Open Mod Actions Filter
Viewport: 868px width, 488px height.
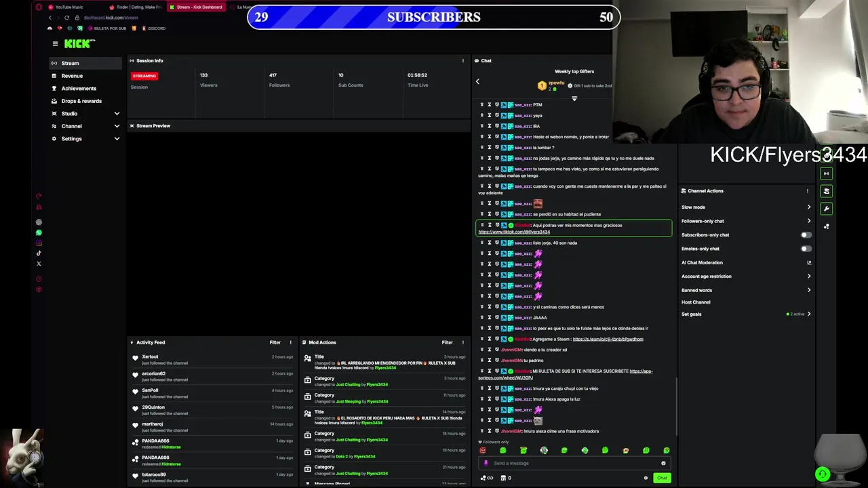[447, 342]
